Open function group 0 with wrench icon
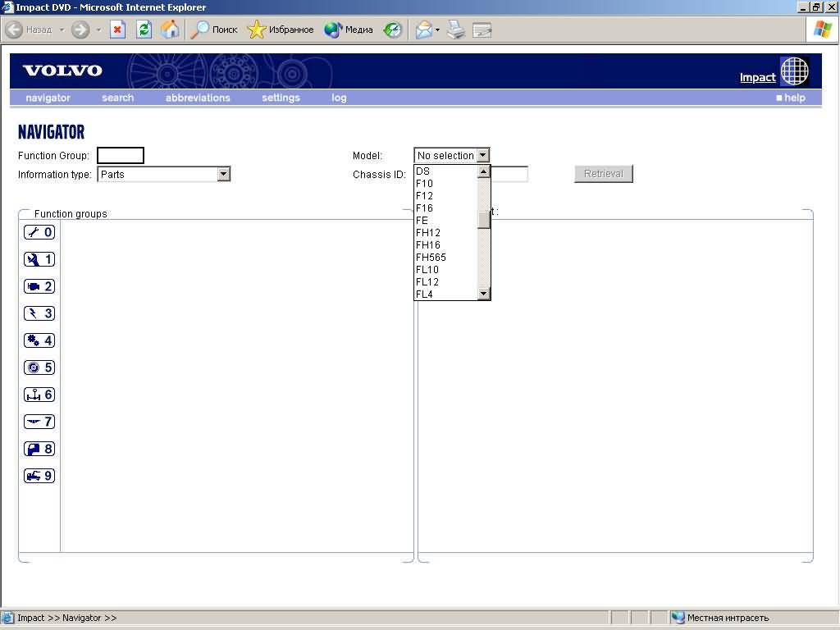The image size is (840, 630). coord(39,232)
